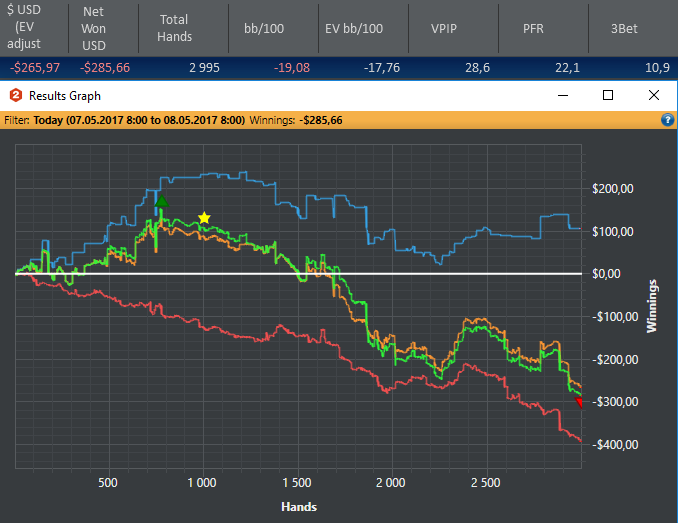Click the Winnings: -$285,66 filter bar value
This screenshot has width=678, height=523.
[x=296, y=120]
